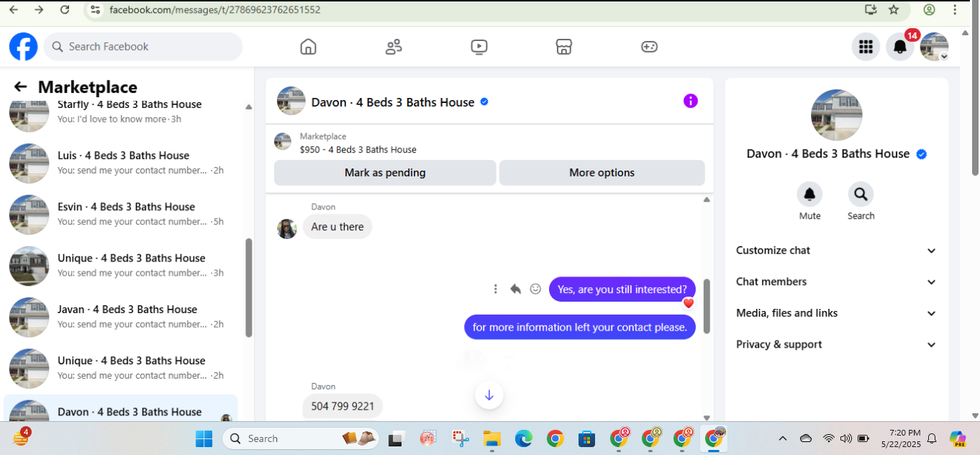Image resolution: width=980 pixels, height=455 pixels.
Task: Open Snipping Tool from taskbar
Action: tap(460, 438)
